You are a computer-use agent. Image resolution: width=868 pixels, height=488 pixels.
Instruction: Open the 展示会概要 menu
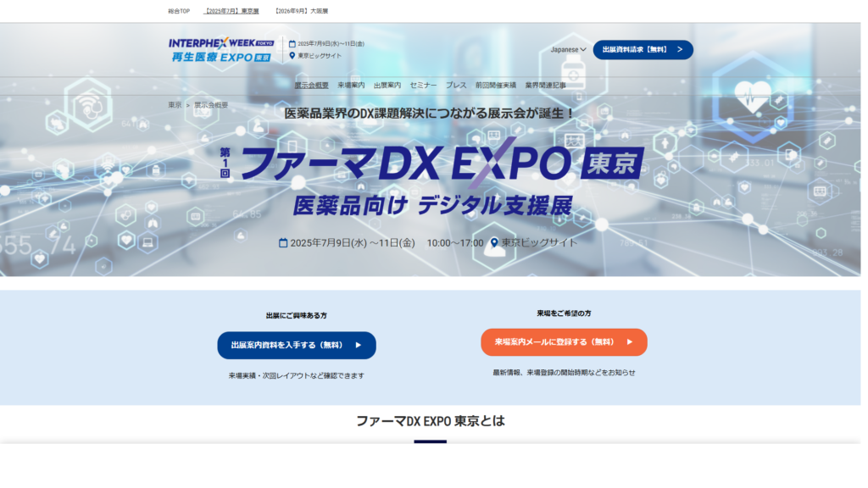311,86
